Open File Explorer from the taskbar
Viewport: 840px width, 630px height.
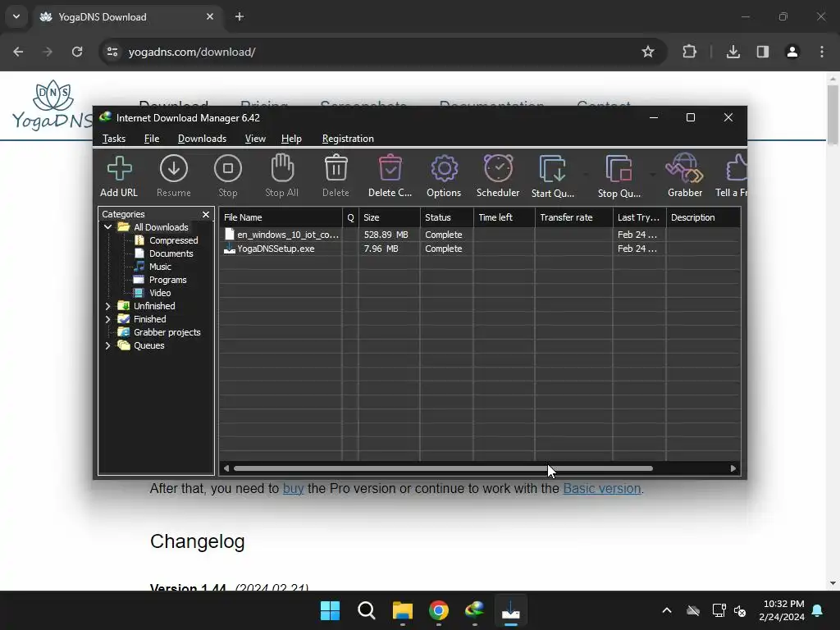tap(402, 610)
